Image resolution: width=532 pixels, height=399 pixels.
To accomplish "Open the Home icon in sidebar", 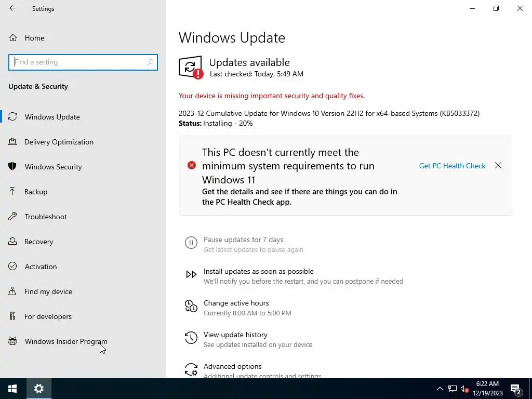I will 13,37.
